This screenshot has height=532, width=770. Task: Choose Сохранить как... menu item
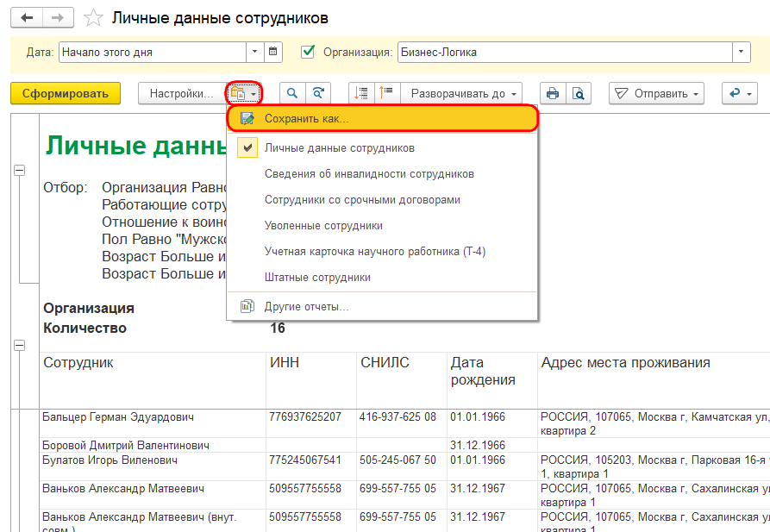coord(383,118)
